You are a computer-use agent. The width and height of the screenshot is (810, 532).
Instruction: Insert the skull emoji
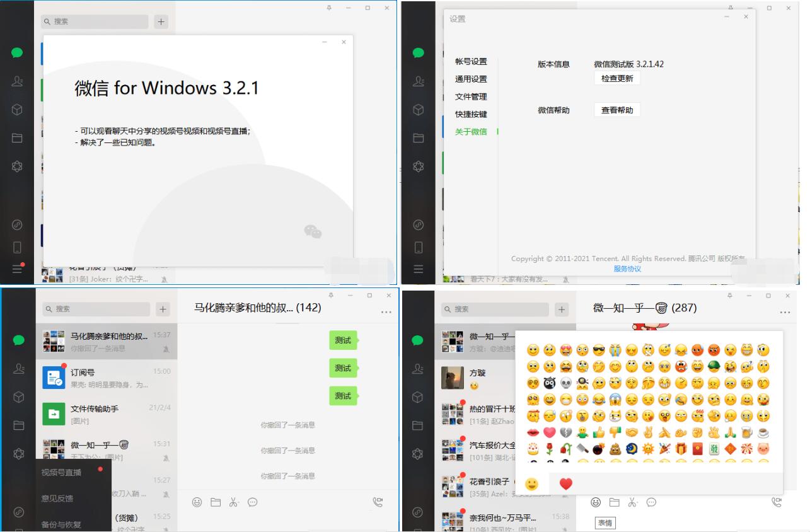pos(565,383)
